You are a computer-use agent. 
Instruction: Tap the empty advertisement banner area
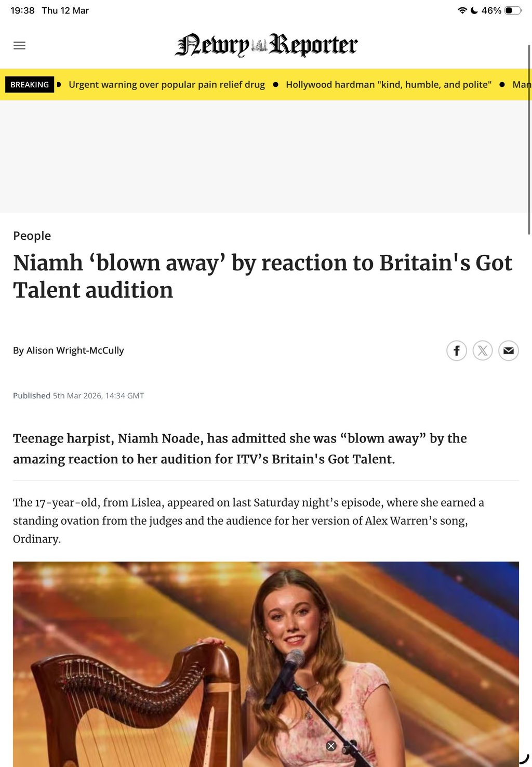266,157
